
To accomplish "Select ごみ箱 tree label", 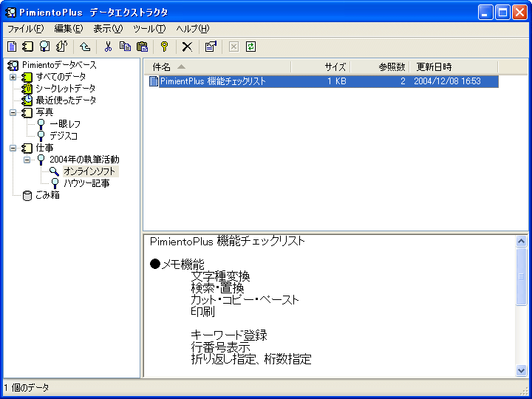I will tap(47, 196).
